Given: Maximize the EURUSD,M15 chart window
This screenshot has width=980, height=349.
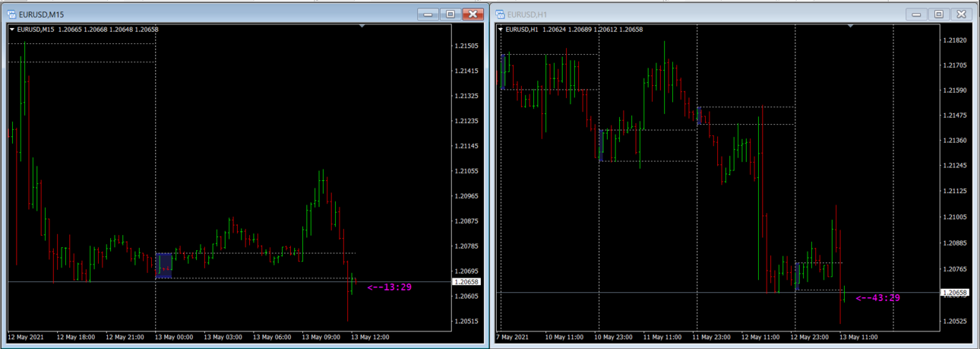Looking at the screenshot, I should (450, 14).
